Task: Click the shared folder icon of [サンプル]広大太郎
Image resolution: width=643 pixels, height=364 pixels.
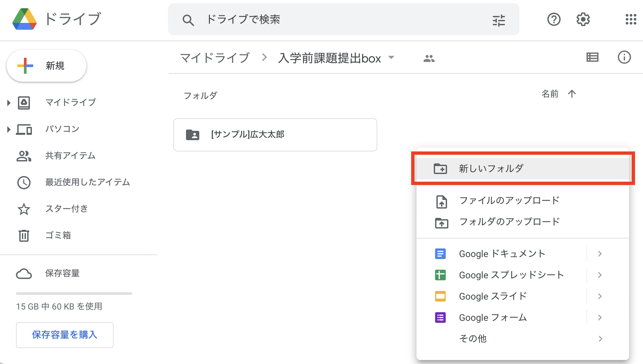Action: (x=193, y=135)
